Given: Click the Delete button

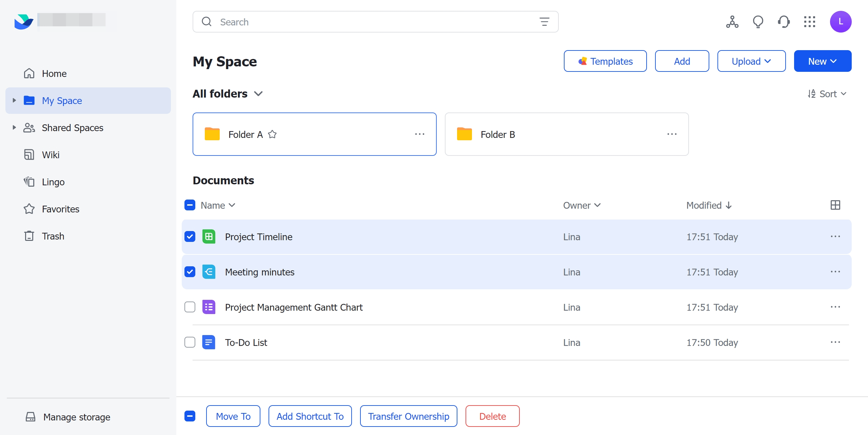Looking at the screenshot, I should click(492, 416).
